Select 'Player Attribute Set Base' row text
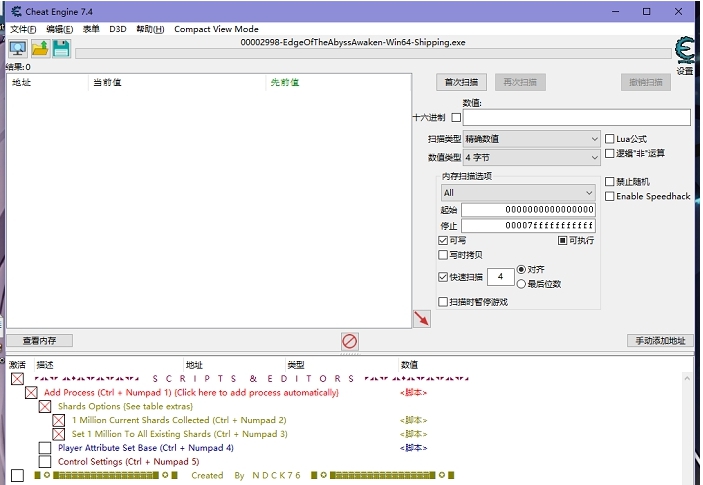The height and width of the screenshot is (485, 703). (x=146, y=448)
